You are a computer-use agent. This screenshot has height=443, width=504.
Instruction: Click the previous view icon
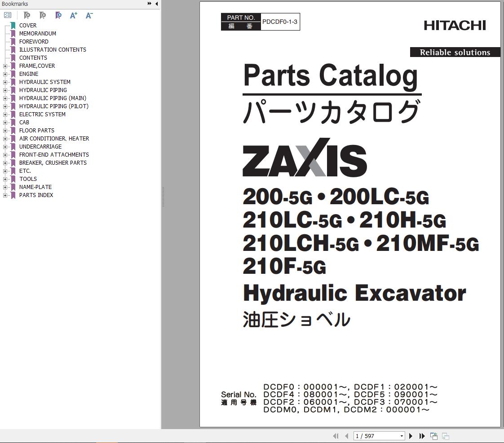[x=434, y=436]
